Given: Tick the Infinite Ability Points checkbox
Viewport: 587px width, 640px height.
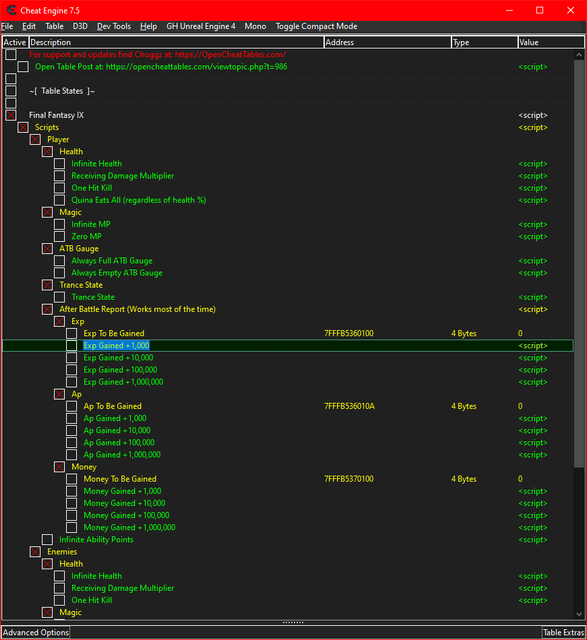Looking at the screenshot, I should (x=47, y=540).
